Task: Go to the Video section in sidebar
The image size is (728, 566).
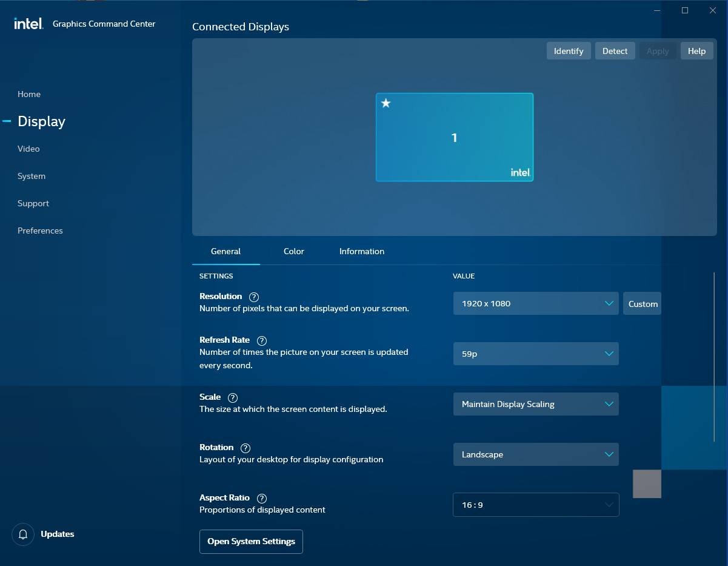Action: point(28,149)
